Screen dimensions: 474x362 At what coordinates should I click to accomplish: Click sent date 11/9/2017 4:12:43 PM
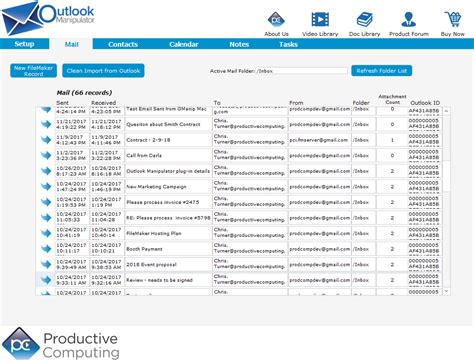pyautogui.click(x=72, y=140)
